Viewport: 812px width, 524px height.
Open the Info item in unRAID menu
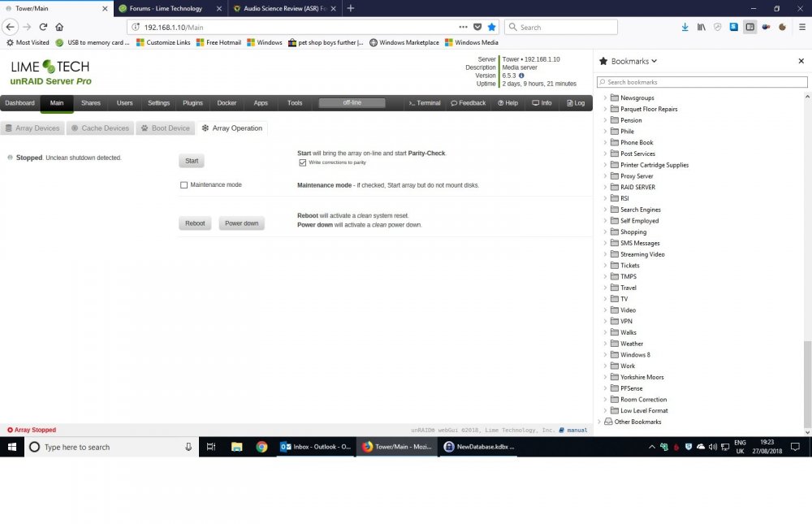tap(542, 103)
